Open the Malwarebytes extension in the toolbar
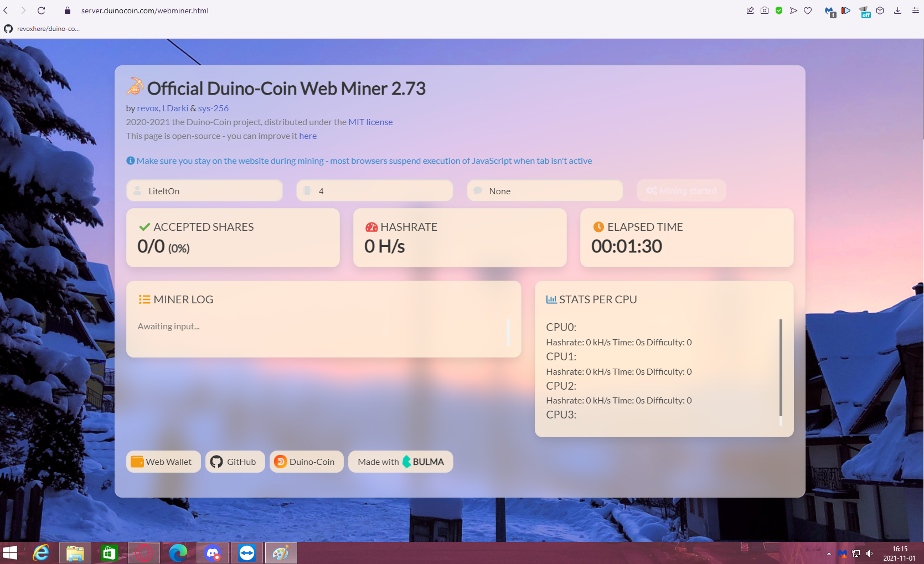The width and height of the screenshot is (924, 564). (829, 10)
